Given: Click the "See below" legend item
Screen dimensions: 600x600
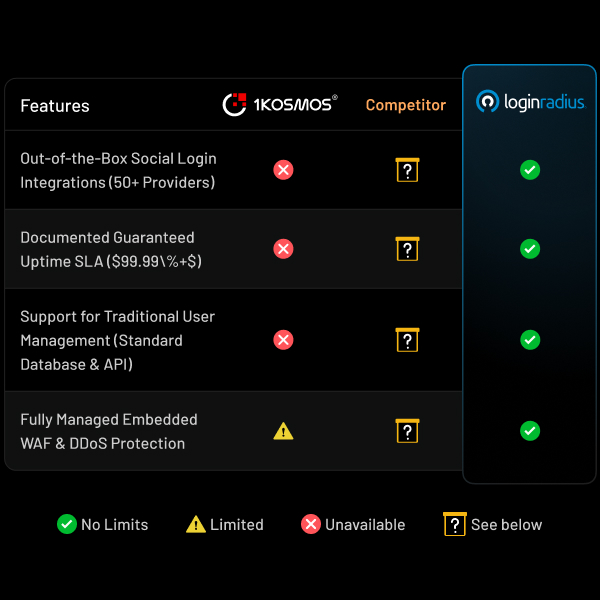Looking at the screenshot, I should coord(493,524).
